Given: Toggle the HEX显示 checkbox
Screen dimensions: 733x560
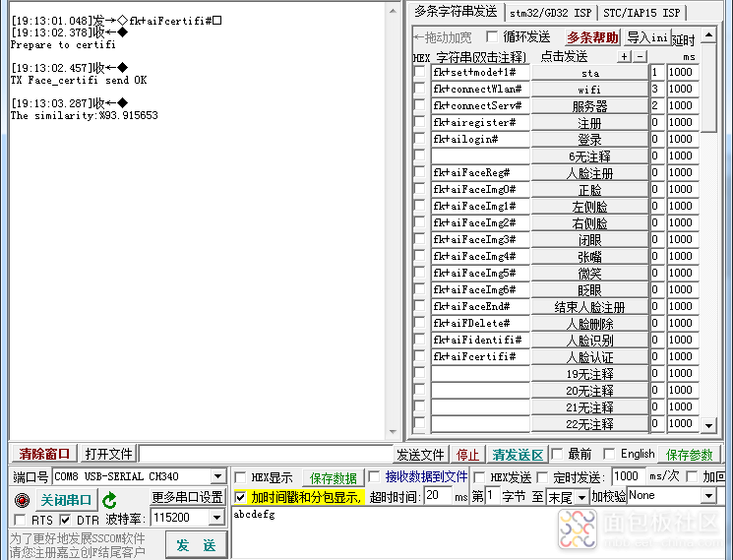Looking at the screenshot, I should click(240, 477).
